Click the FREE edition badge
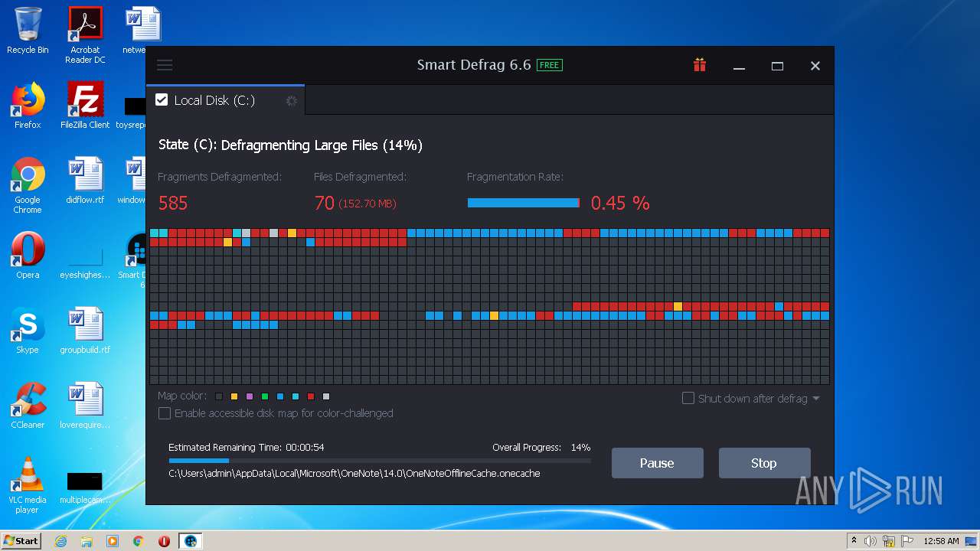980x551 pixels. pyautogui.click(x=550, y=65)
